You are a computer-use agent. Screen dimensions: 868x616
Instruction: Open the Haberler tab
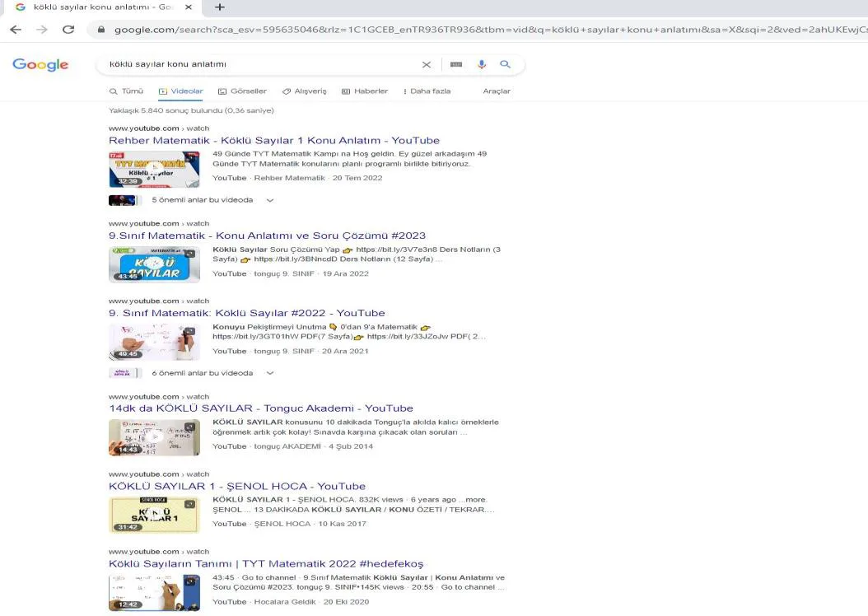(365, 91)
